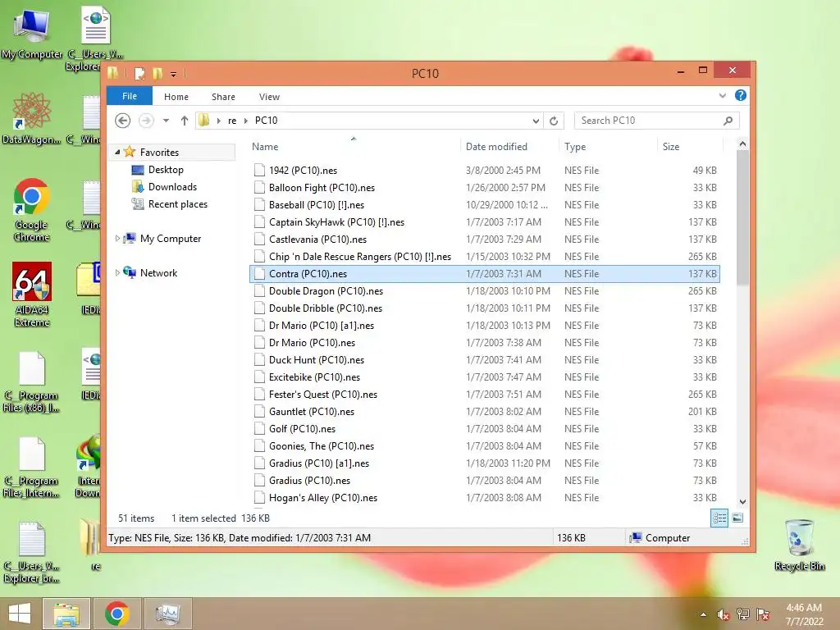Open the Home ribbon tab
840x630 pixels.
(x=176, y=97)
